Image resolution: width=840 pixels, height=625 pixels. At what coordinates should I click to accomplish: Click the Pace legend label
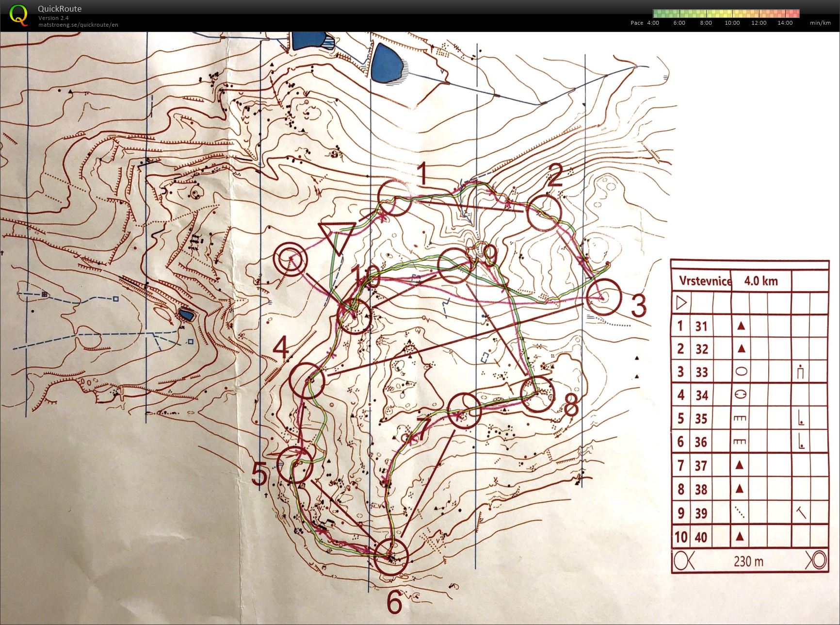click(x=637, y=23)
